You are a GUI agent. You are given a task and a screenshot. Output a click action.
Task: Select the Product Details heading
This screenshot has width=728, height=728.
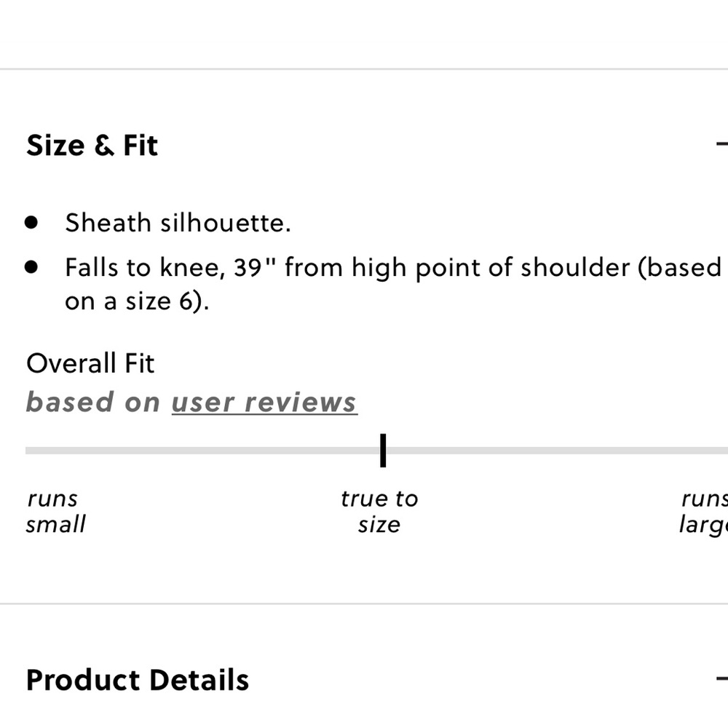click(138, 680)
